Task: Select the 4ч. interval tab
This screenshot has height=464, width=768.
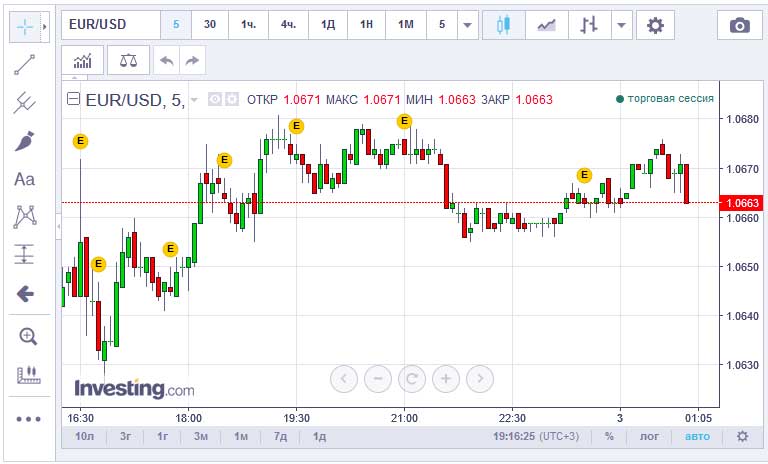Action: click(x=288, y=25)
